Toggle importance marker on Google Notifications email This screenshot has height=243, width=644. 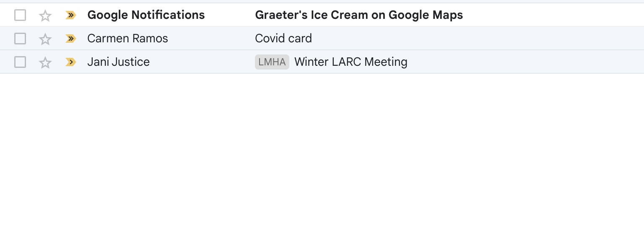(x=71, y=16)
